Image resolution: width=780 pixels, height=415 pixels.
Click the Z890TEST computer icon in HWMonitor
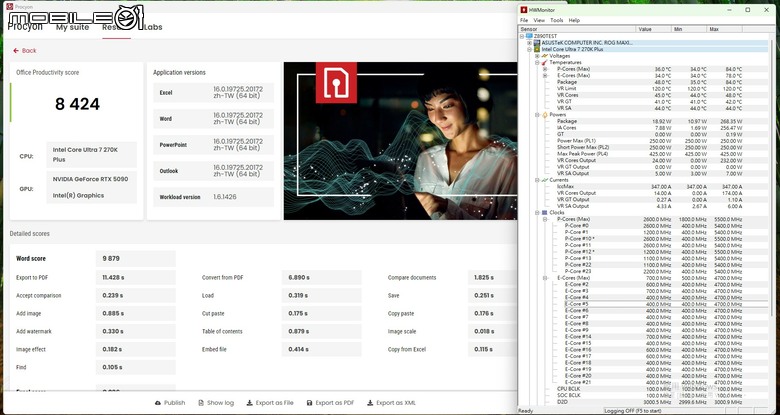[x=529, y=36]
